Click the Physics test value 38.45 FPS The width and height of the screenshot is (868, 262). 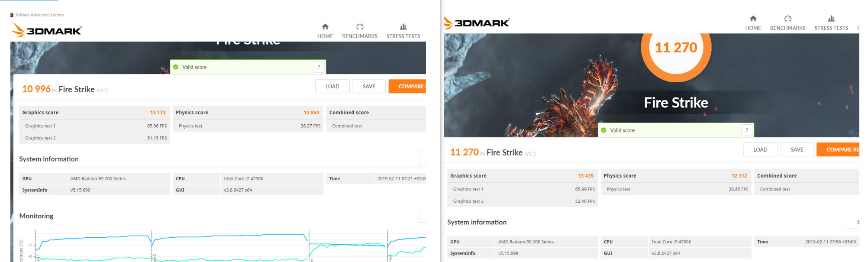[x=738, y=189]
